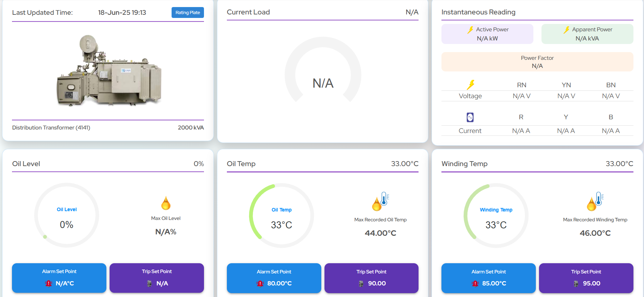Select Oil Level Trip Set Point card

(157, 278)
